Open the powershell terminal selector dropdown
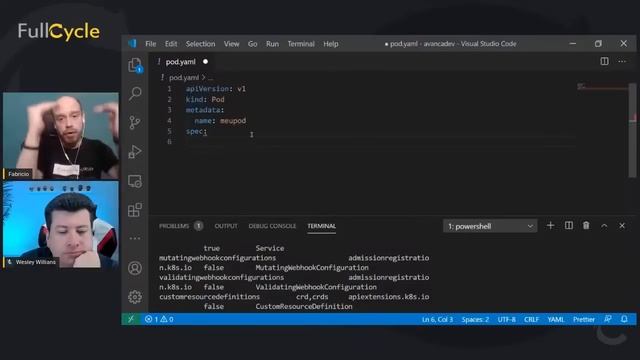The image size is (640, 360). (490, 226)
